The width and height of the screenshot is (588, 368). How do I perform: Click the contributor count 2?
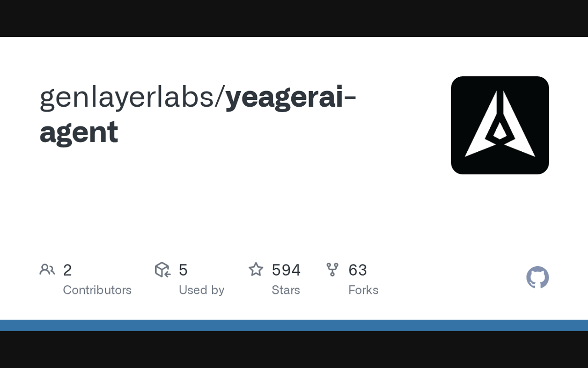67,270
